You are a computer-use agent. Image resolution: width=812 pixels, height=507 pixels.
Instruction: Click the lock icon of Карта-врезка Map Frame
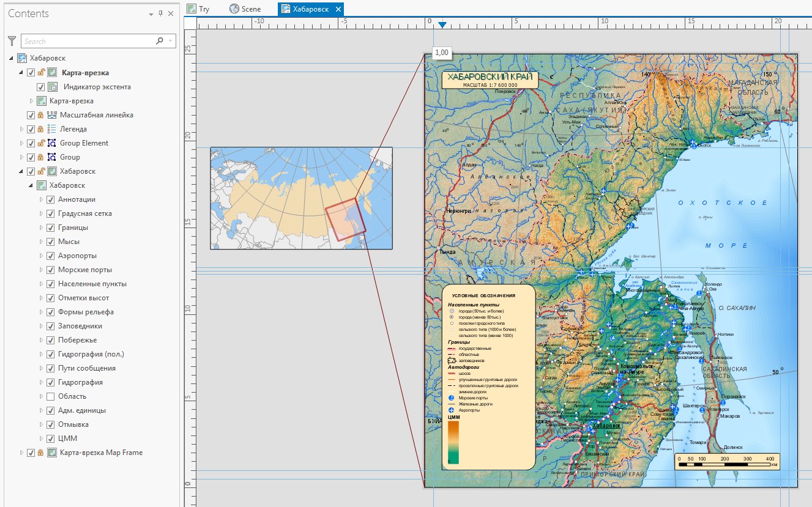(x=40, y=453)
